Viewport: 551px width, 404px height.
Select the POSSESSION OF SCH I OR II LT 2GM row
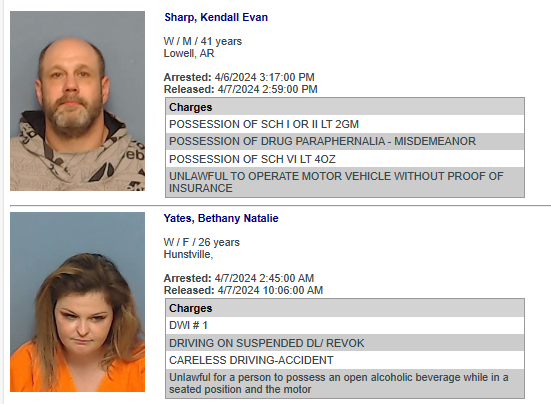click(x=345, y=124)
